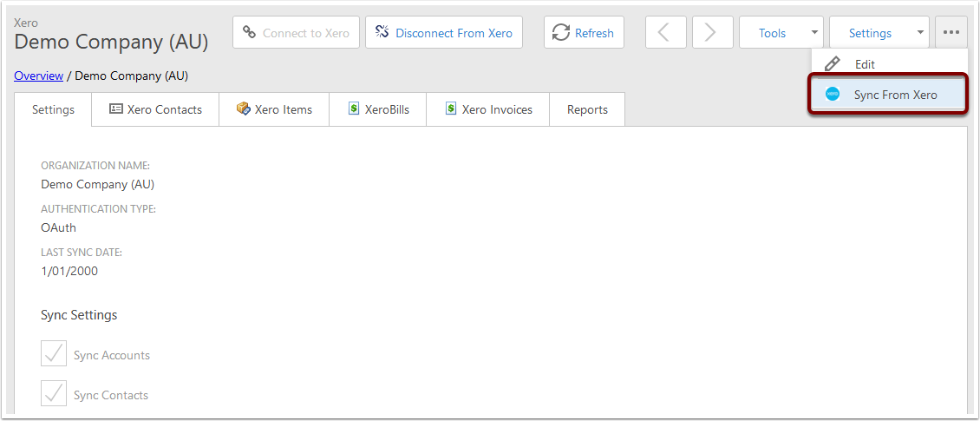Open the Xero Invoices tab
Screen dimensions: 980x421
[x=488, y=109]
